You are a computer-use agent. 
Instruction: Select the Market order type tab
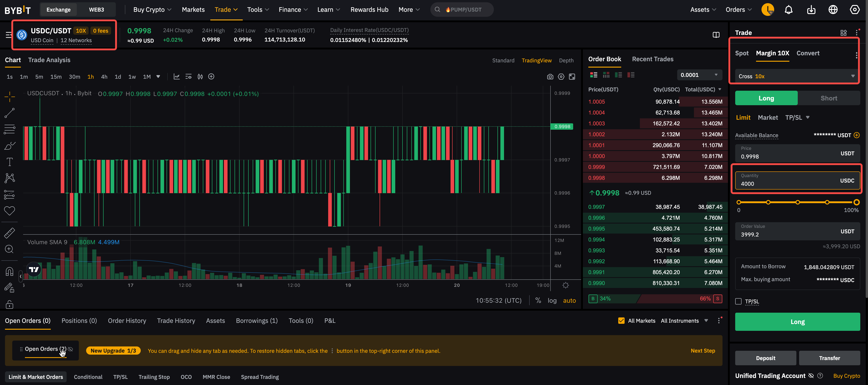pyautogui.click(x=768, y=117)
